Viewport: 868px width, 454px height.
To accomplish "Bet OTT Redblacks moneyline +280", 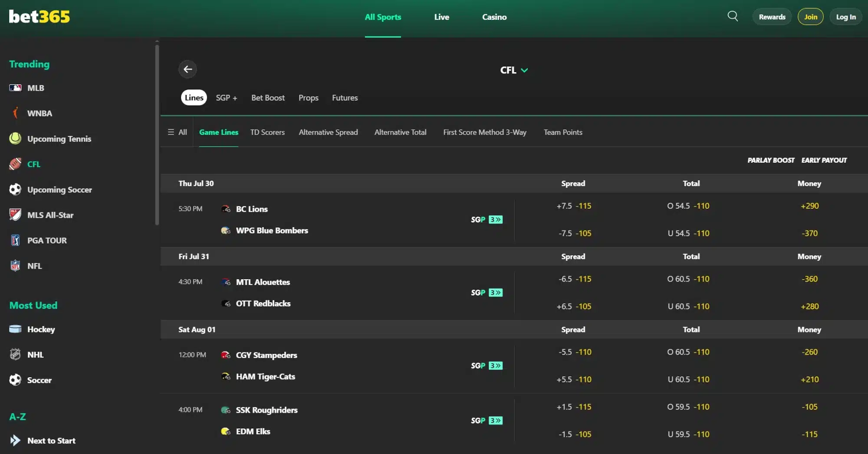I will [x=809, y=306].
